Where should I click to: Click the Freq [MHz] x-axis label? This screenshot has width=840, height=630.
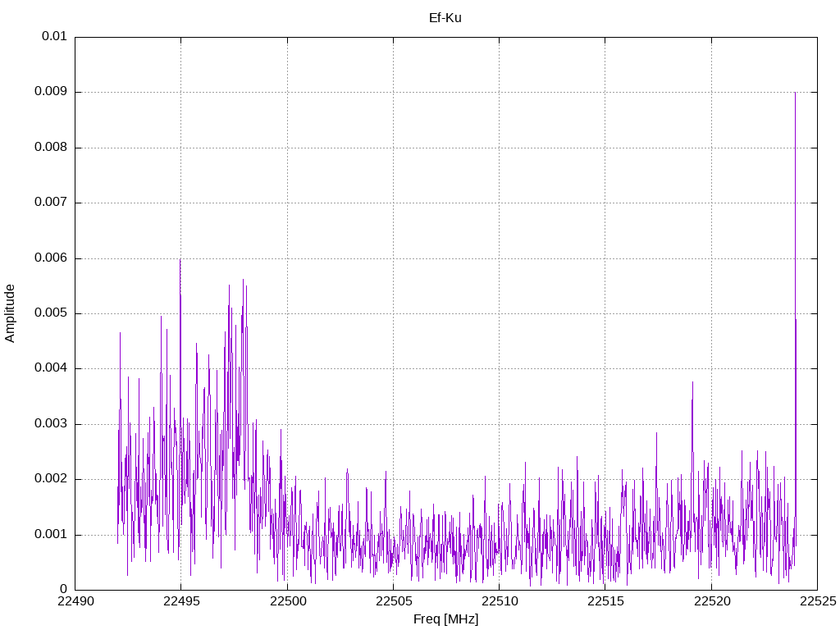coord(445,619)
